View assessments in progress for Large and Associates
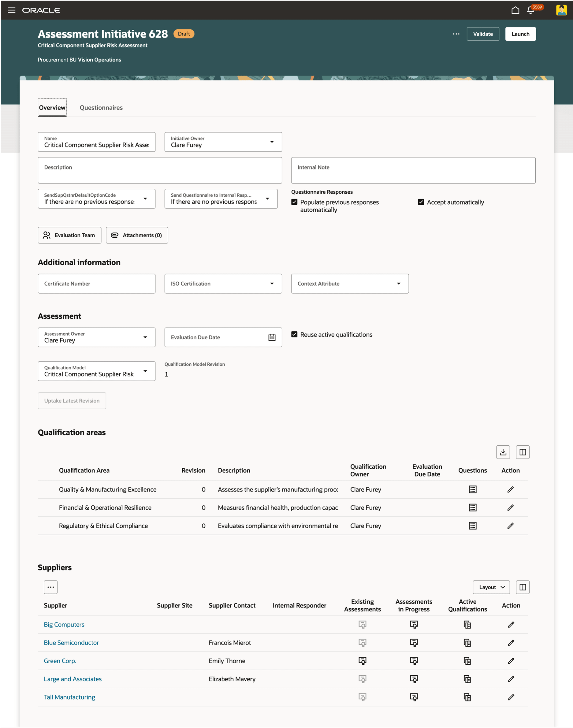 click(414, 679)
